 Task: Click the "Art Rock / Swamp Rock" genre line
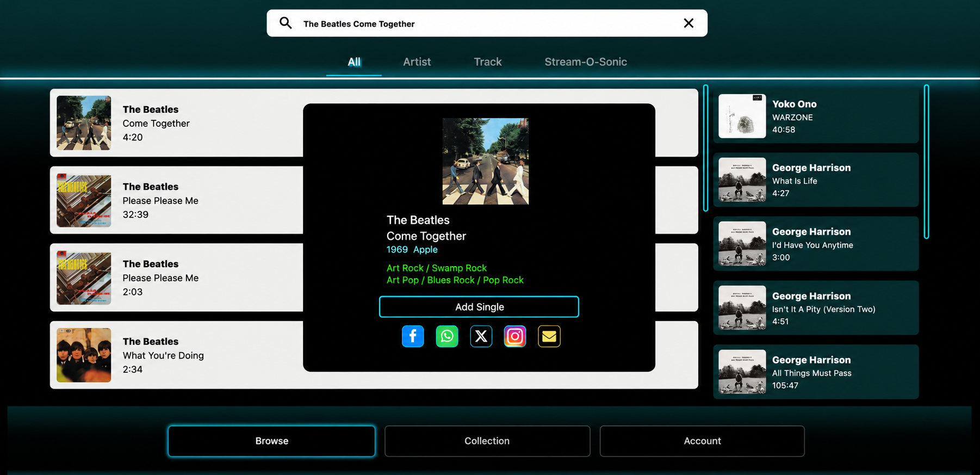click(437, 268)
